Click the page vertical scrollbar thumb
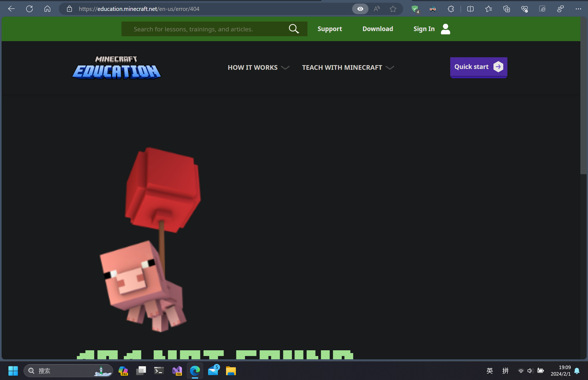588x380 pixels. click(x=583, y=95)
